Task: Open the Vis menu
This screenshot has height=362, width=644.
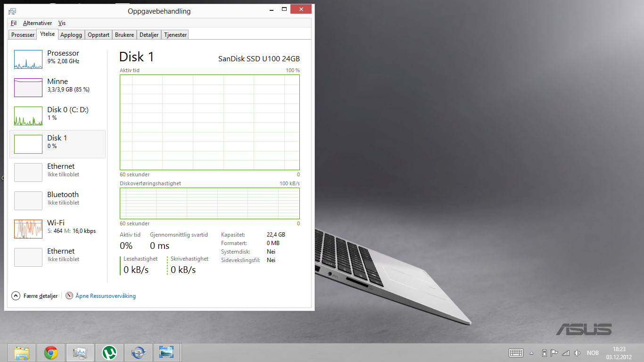Action: [x=62, y=23]
